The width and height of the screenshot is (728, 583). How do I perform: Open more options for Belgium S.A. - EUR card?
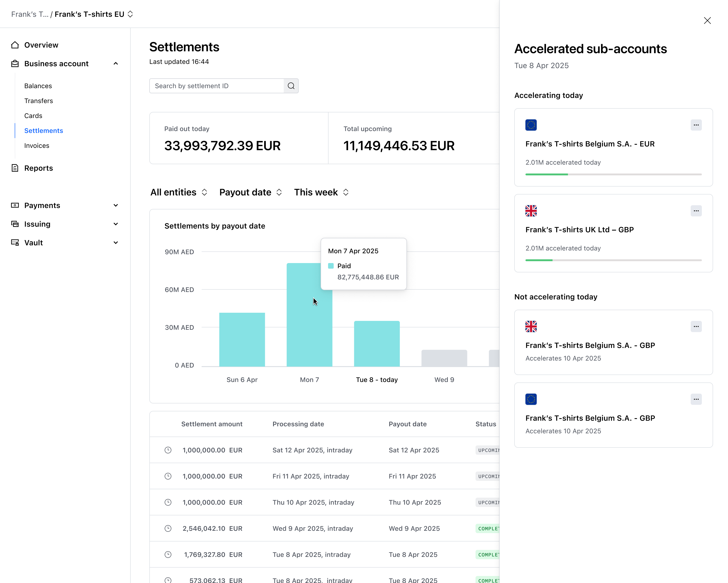coord(696,125)
